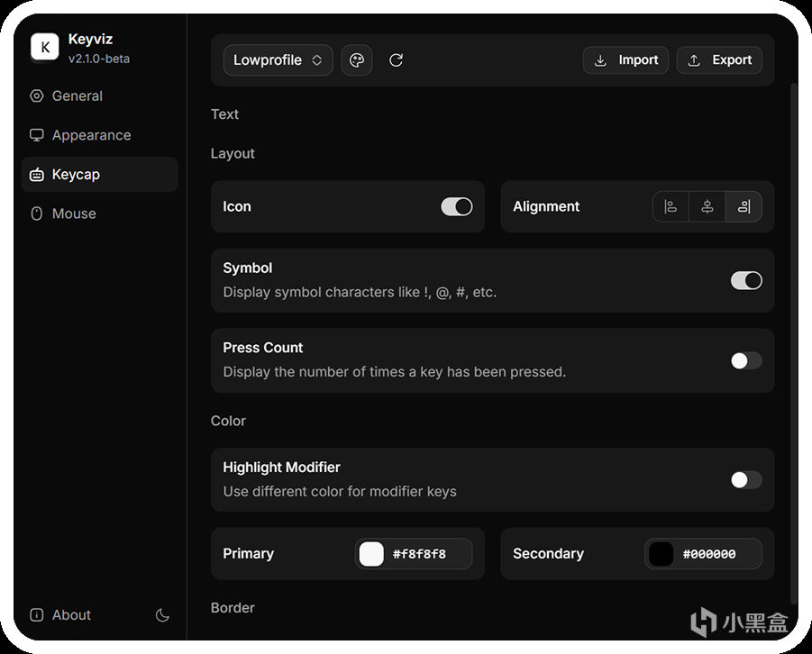Open the palette theme icon button
Image resolution: width=812 pixels, height=654 pixels.
point(357,60)
